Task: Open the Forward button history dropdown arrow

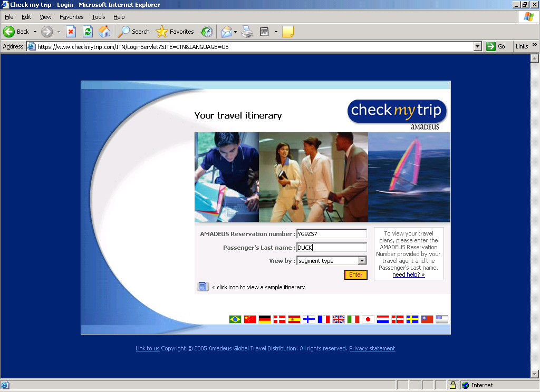Action: tap(59, 32)
